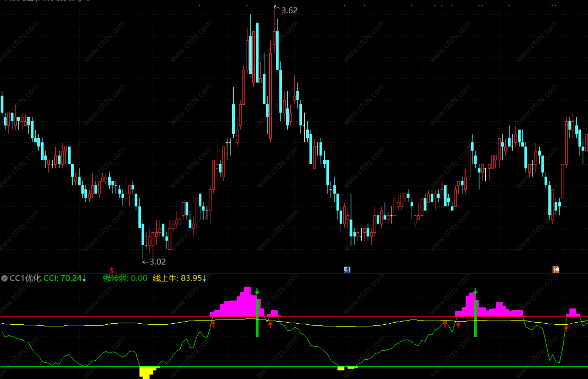The image size is (588, 379).
Task: Expand the CC1优化 indicator dropdown chevron
Action: [x=5, y=278]
